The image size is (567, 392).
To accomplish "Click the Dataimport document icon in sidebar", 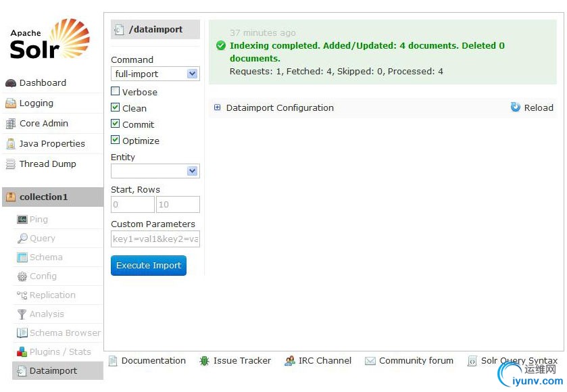I will pyautogui.click(x=22, y=370).
